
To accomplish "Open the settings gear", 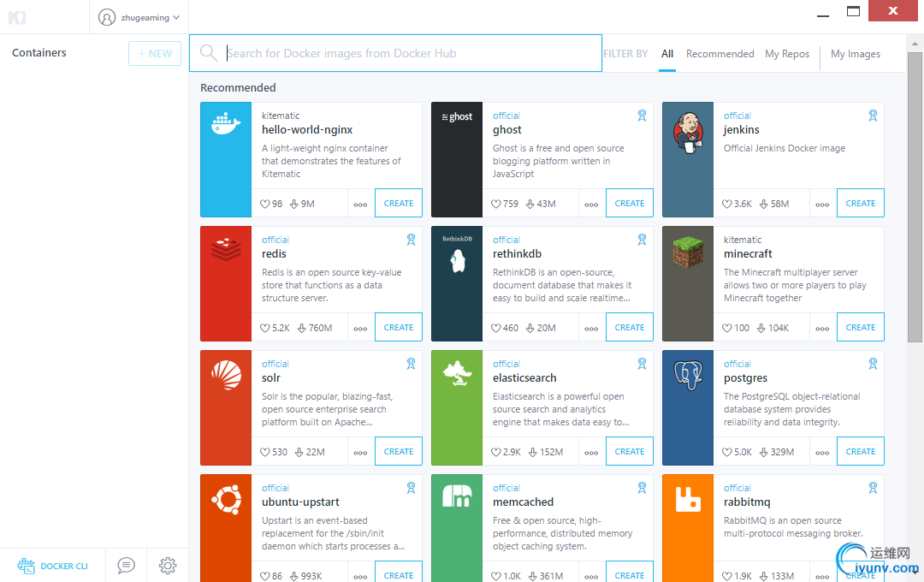I will 168,566.
